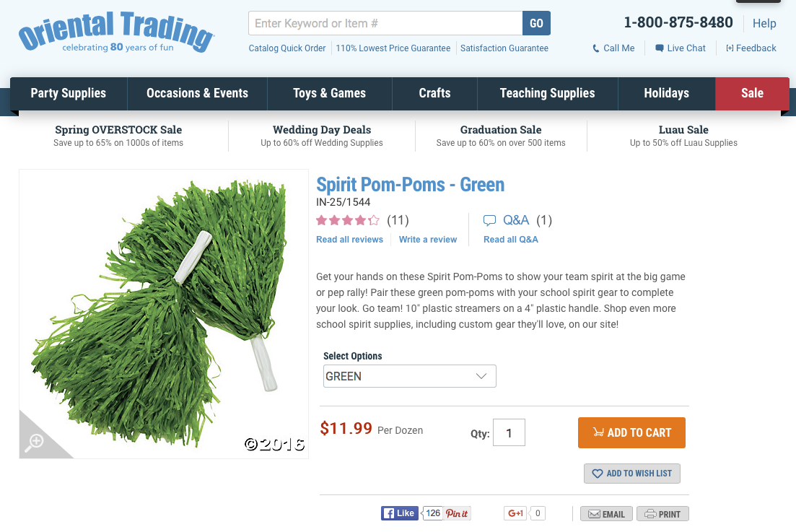Click the Facebook Like button

(400, 513)
